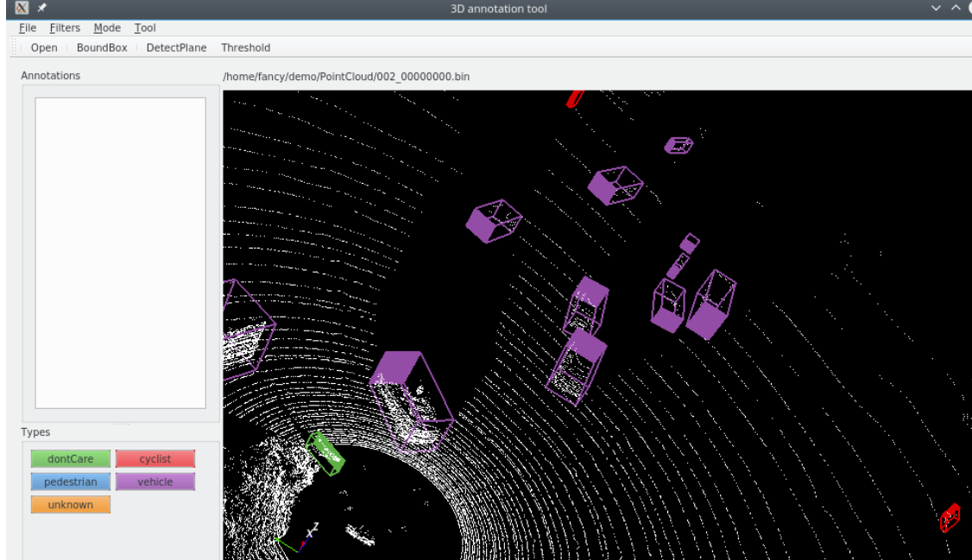Click the X window app icon in title bar
This screenshot has height=560, width=972.
coord(22,8)
